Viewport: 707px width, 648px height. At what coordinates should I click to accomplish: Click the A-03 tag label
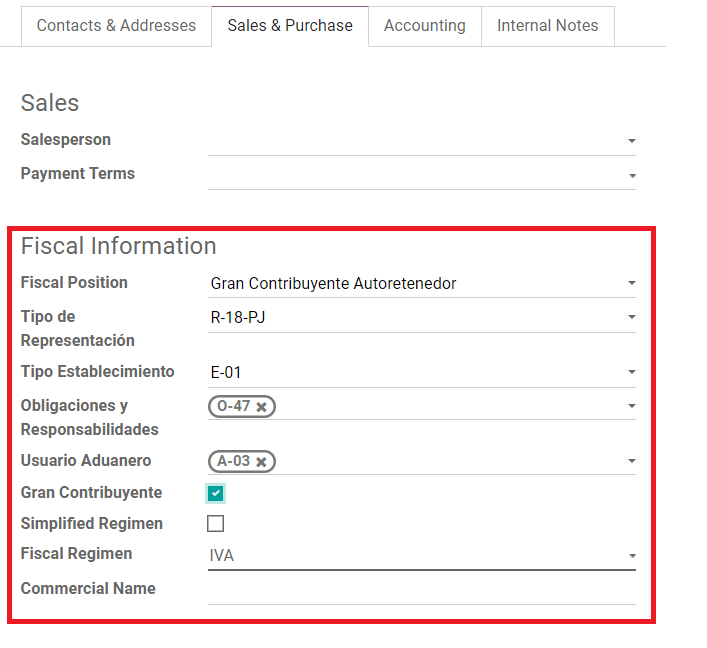pyautogui.click(x=234, y=461)
